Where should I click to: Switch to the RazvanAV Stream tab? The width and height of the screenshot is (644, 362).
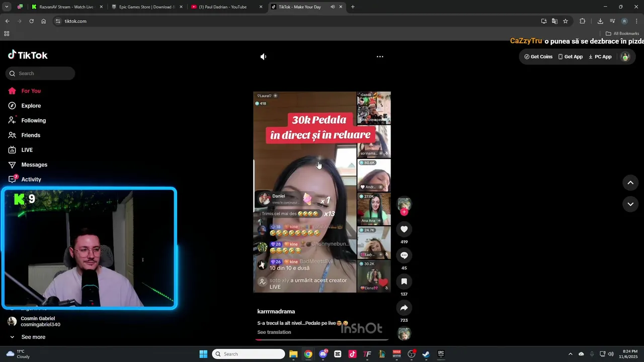[66, 7]
